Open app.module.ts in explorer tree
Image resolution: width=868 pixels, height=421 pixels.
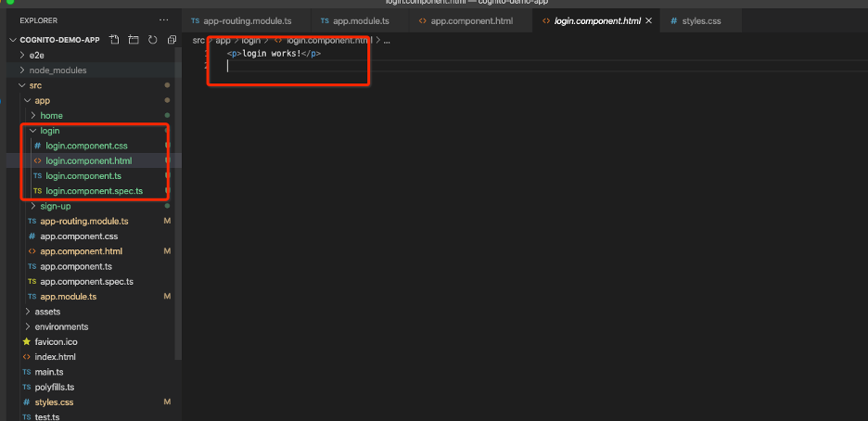(69, 297)
